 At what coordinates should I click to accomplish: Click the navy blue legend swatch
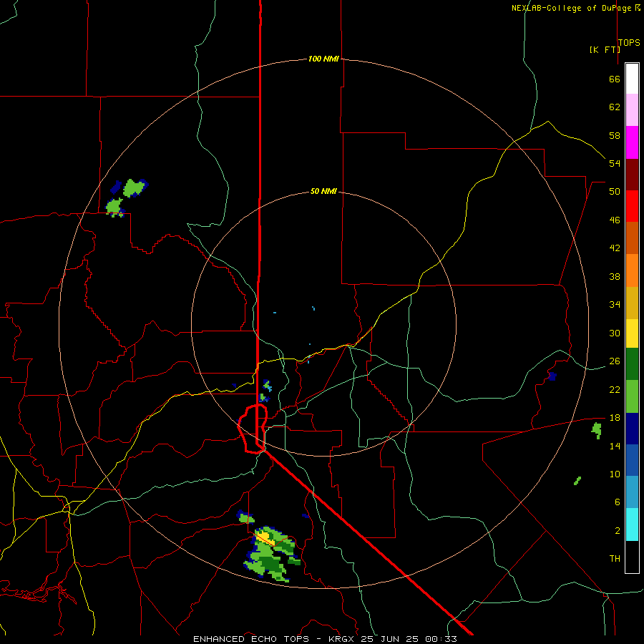coord(632,429)
